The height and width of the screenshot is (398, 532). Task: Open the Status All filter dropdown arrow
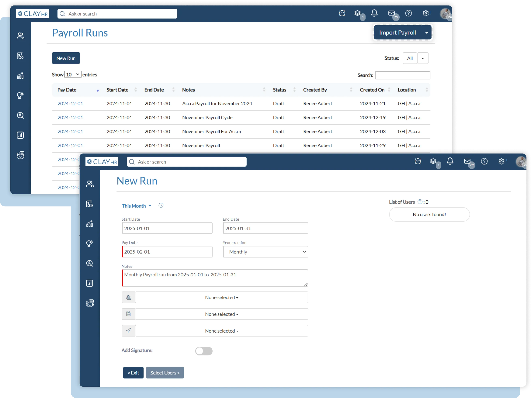tap(423, 58)
